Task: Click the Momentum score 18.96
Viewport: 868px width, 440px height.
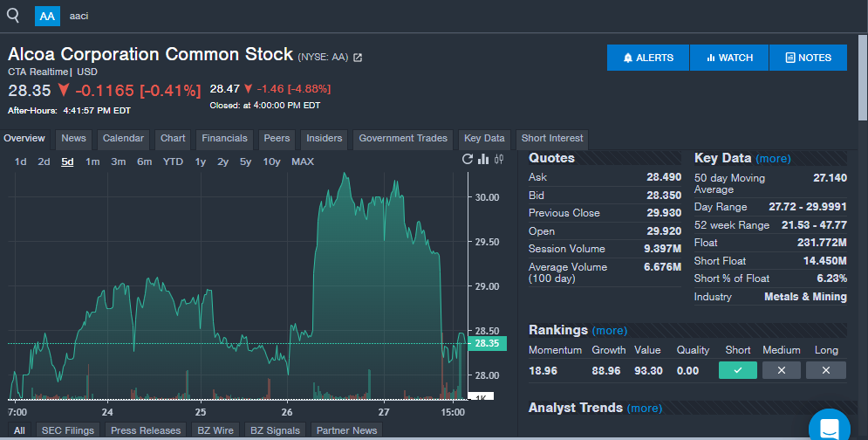Action: [543, 371]
